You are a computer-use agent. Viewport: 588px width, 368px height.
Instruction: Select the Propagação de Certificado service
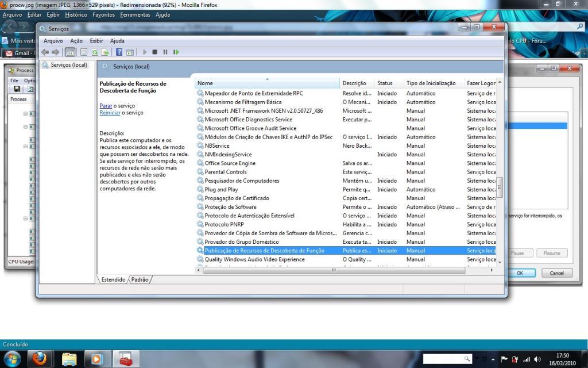[x=345, y=198]
